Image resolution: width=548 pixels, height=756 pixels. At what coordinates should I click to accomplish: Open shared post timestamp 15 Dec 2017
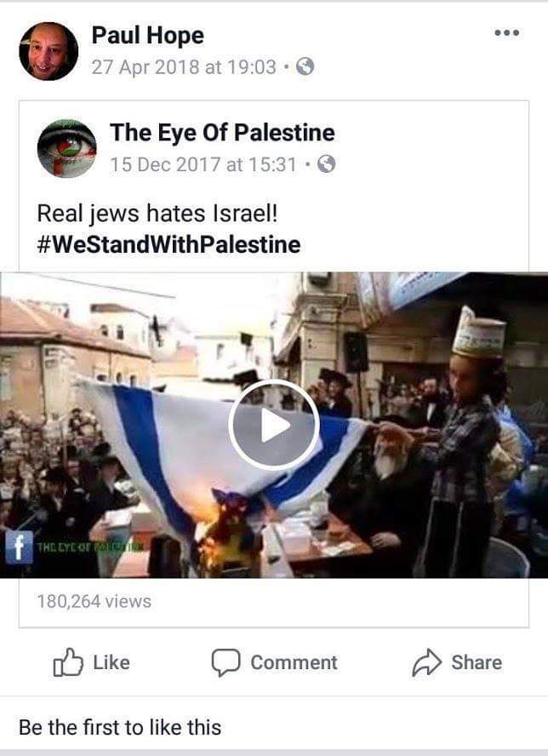tap(203, 164)
